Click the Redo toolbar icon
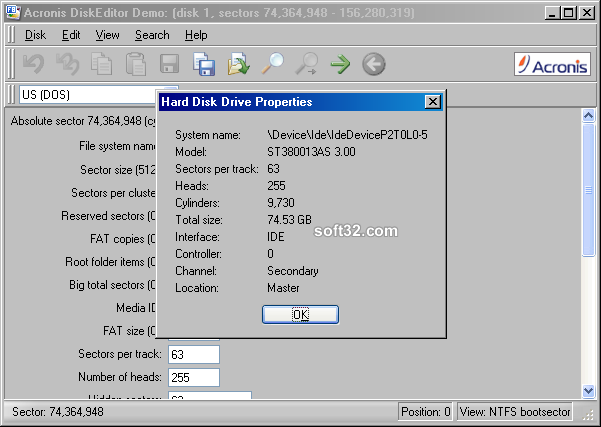This screenshot has height=427, width=601. 67,64
